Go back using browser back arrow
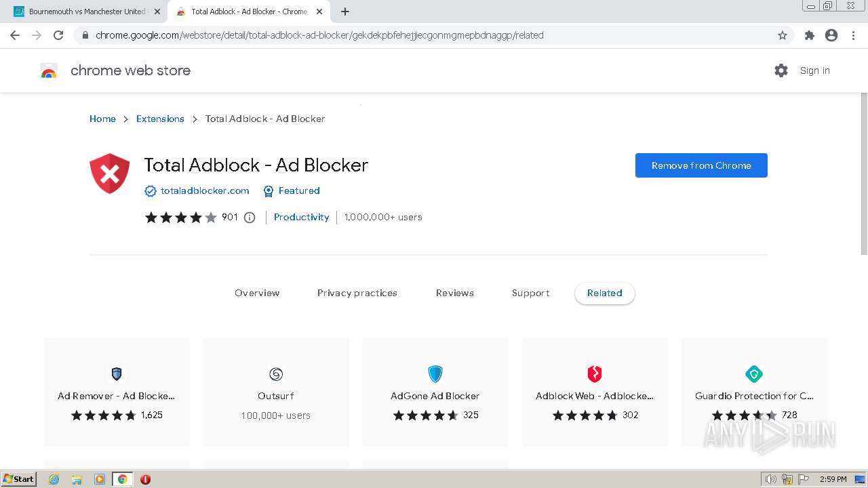Screen dimensions: 868x488 (x=15, y=35)
